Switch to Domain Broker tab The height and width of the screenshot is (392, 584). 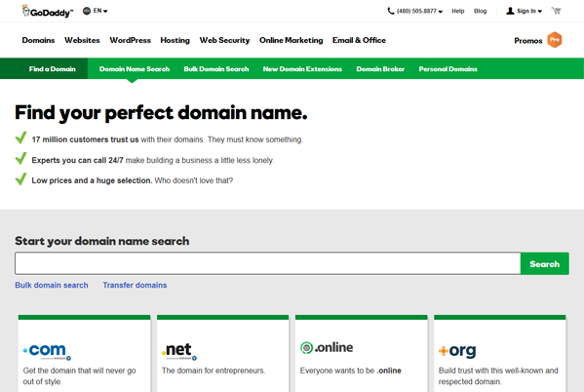[x=380, y=69]
